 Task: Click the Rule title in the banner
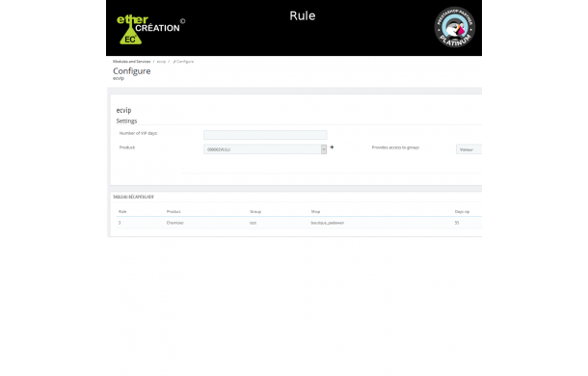303,15
